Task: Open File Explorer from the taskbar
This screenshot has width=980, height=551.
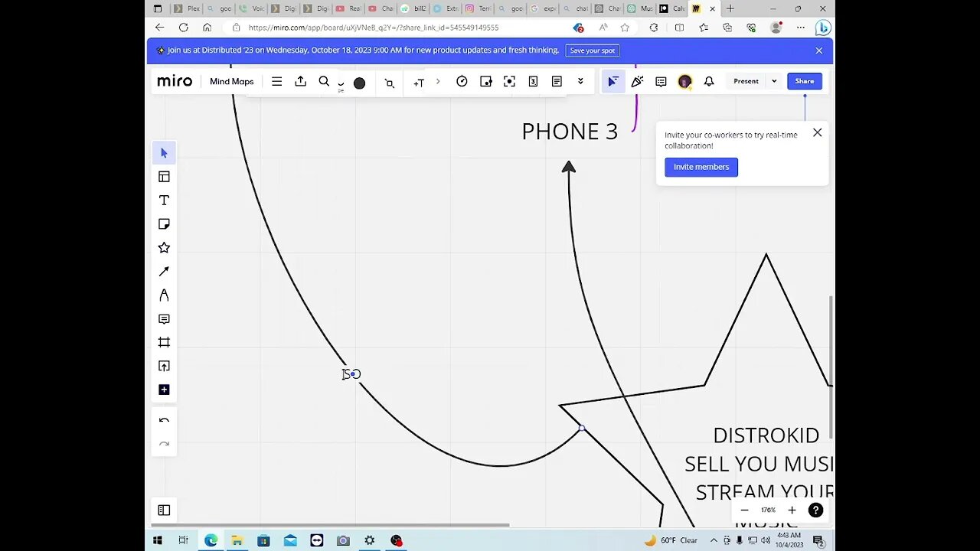Action: 237,540
